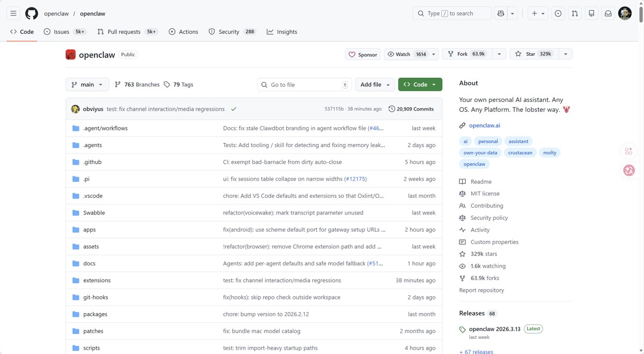Image resolution: width=644 pixels, height=354 pixels.
Task: Click the folder icon for patches
Action: [76, 331]
